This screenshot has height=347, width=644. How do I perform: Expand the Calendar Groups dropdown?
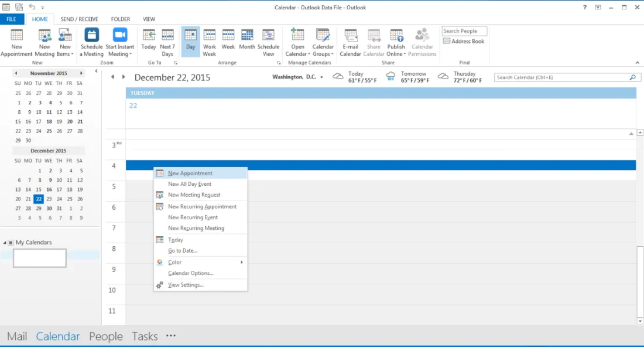(x=323, y=42)
